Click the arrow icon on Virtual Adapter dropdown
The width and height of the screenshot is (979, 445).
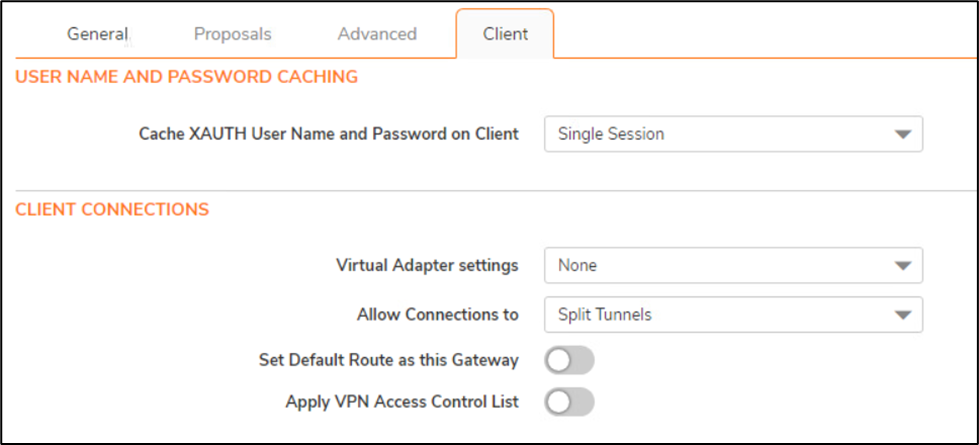(902, 266)
